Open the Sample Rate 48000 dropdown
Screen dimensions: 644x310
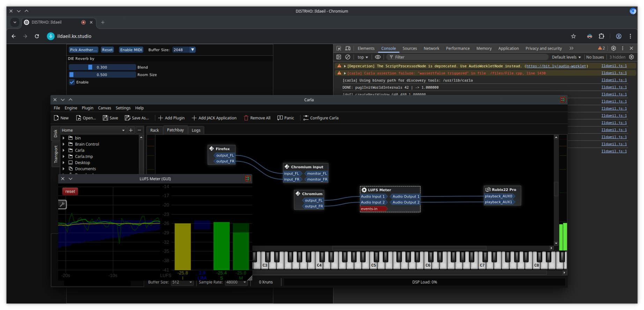click(x=236, y=282)
